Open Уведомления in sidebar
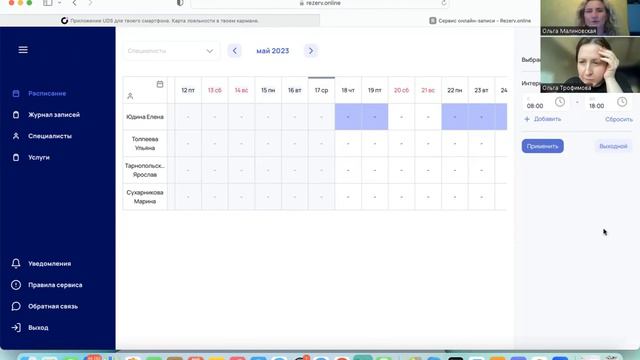This screenshot has width=640, height=360. [x=49, y=264]
